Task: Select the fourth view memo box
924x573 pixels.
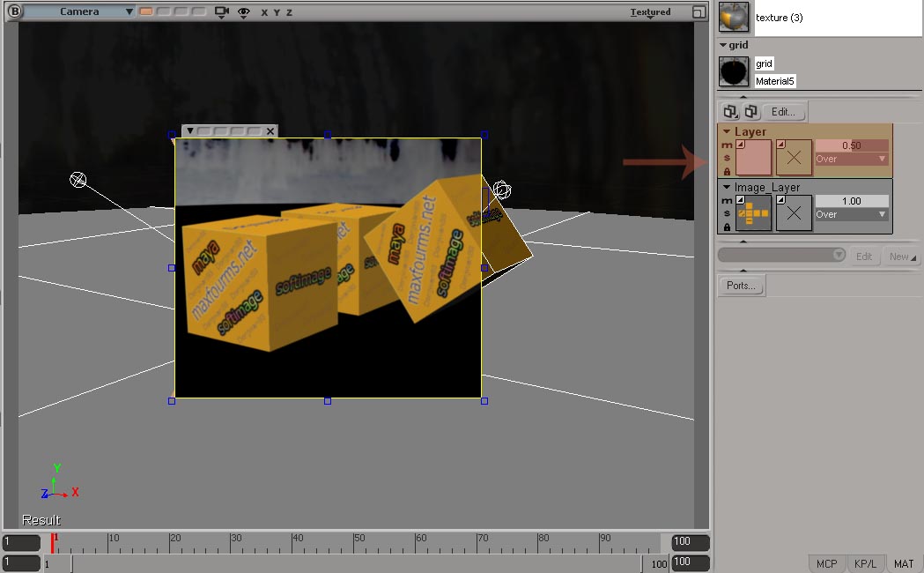Action: 199,11
